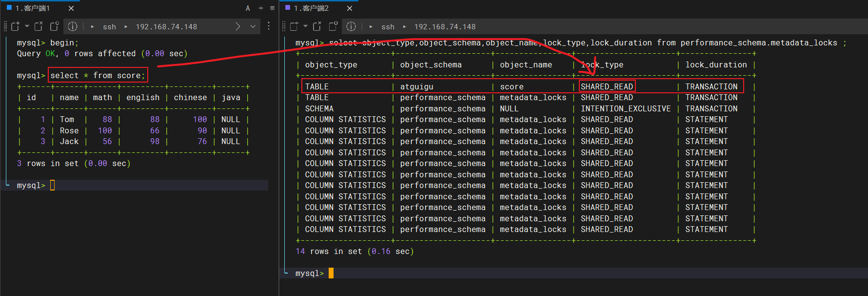This screenshot has height=296, width=868.
Task: Click 'Jack' in the name column
Action: (x=69, y=141)
